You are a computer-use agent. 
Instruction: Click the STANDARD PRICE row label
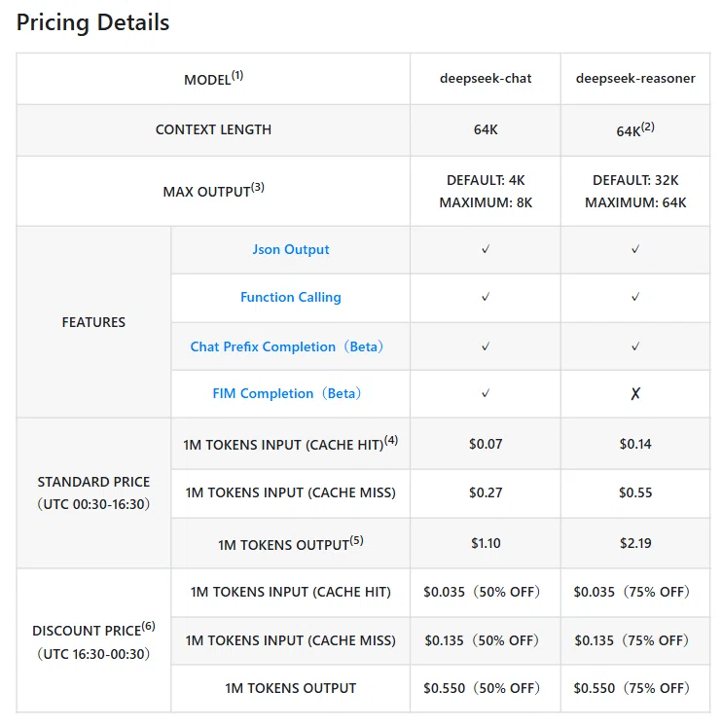point(93,493)
